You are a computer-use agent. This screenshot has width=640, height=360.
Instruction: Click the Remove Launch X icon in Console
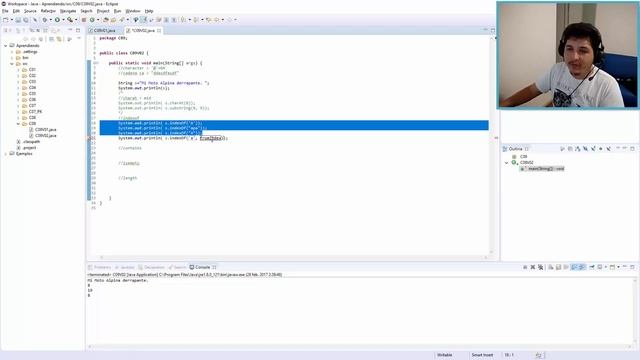533,267
